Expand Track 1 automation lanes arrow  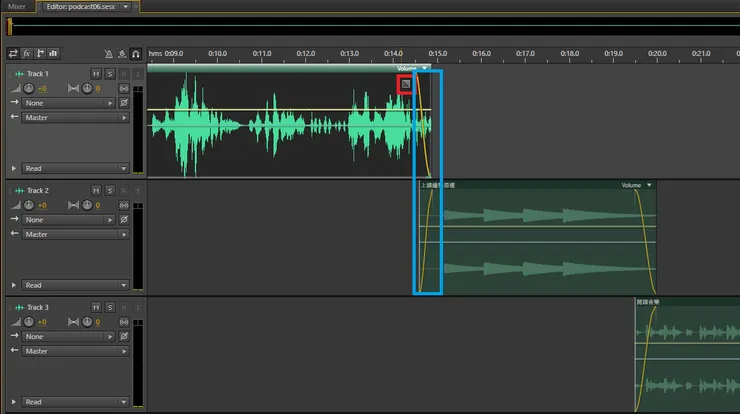(x=14, y=168)
